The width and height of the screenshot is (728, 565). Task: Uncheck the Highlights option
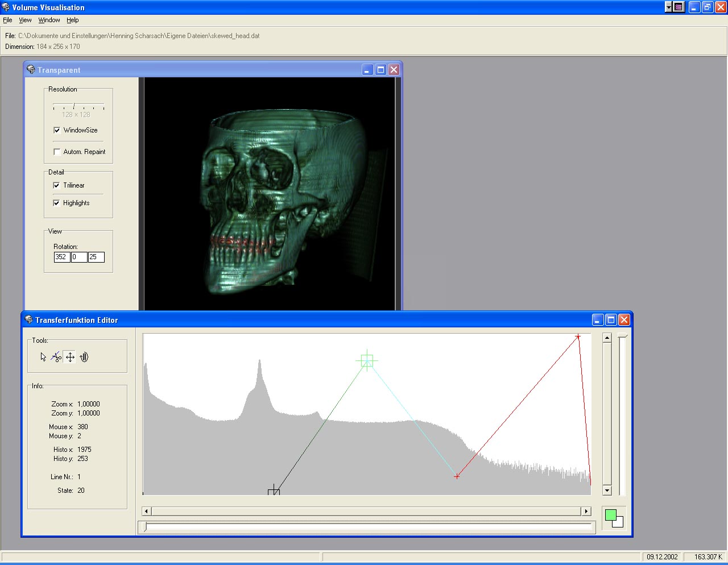coord(56,203)
